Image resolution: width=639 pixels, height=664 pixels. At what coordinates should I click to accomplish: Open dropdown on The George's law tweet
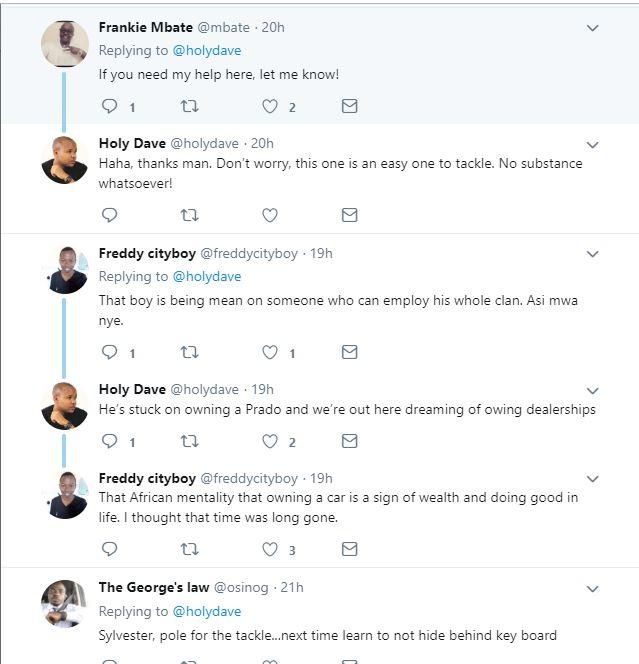pyautogui.click(x=592, y=589)
